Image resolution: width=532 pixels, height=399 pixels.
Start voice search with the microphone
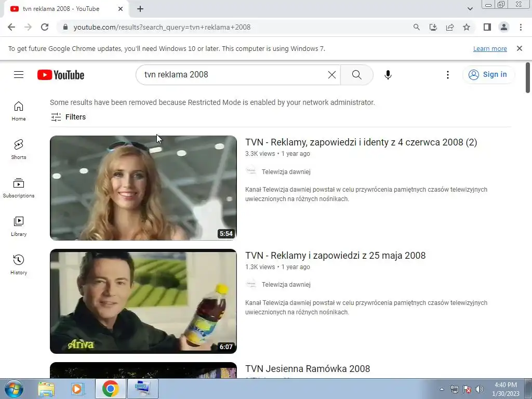click(x=388, y=75)
